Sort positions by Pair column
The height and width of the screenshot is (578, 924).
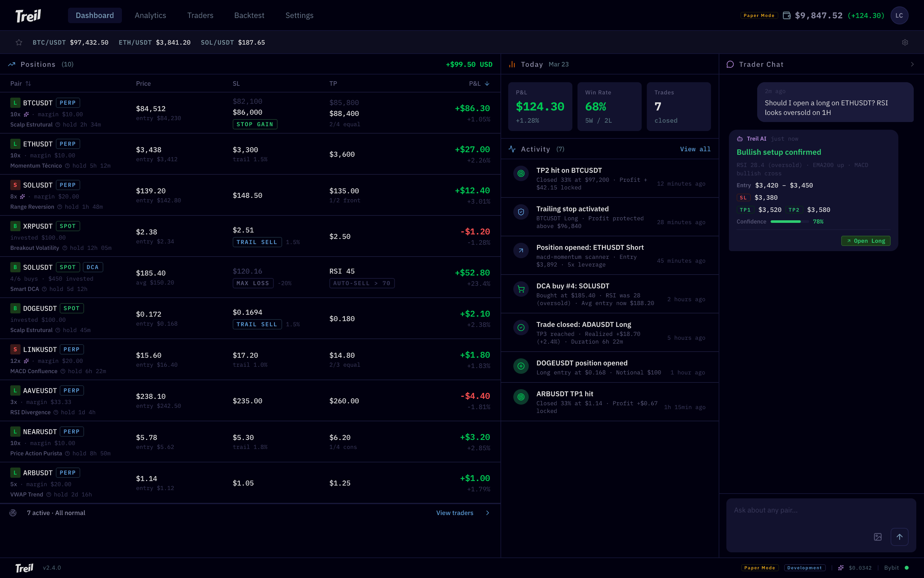coord(21,83)
